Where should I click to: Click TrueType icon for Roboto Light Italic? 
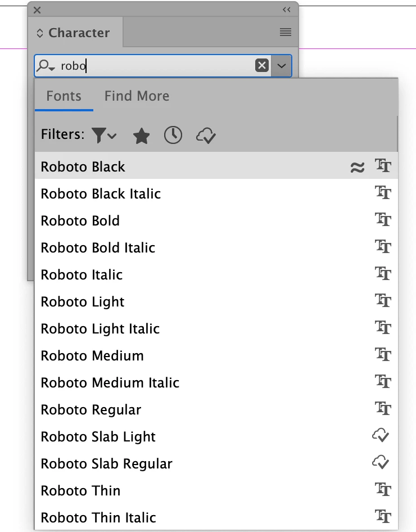tap(383, 327)
